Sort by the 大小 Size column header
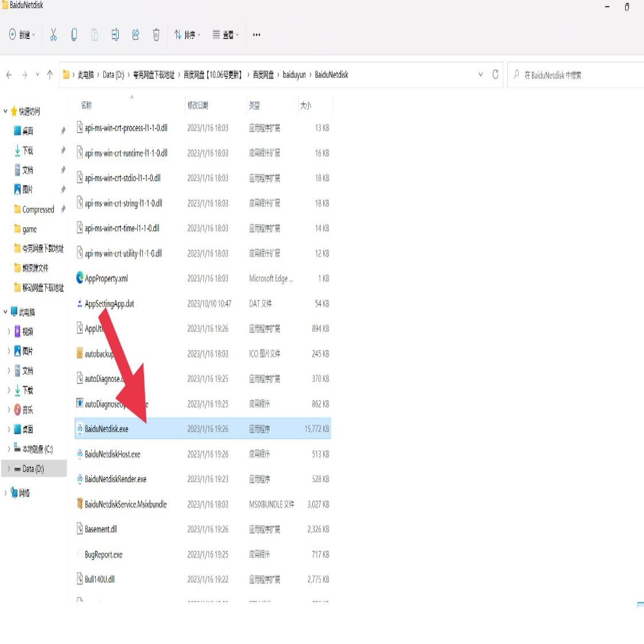This screenshot has height=644, width=644. (305, 105)
